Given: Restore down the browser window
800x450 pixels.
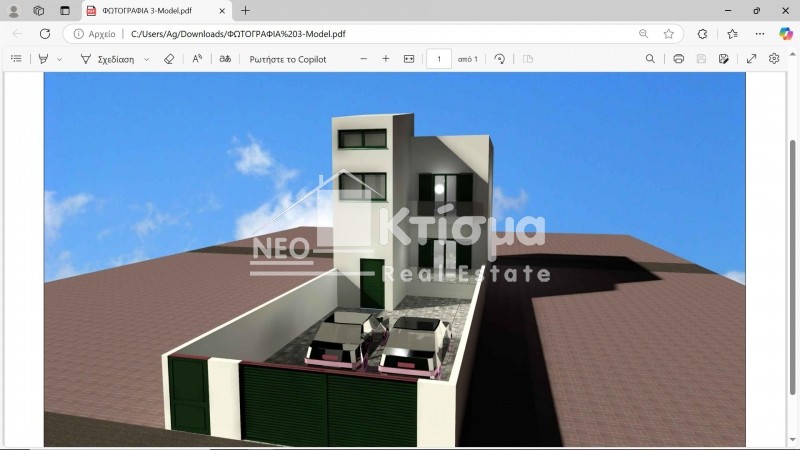Looking at the screenshot, I should click(x=757, y=11).
